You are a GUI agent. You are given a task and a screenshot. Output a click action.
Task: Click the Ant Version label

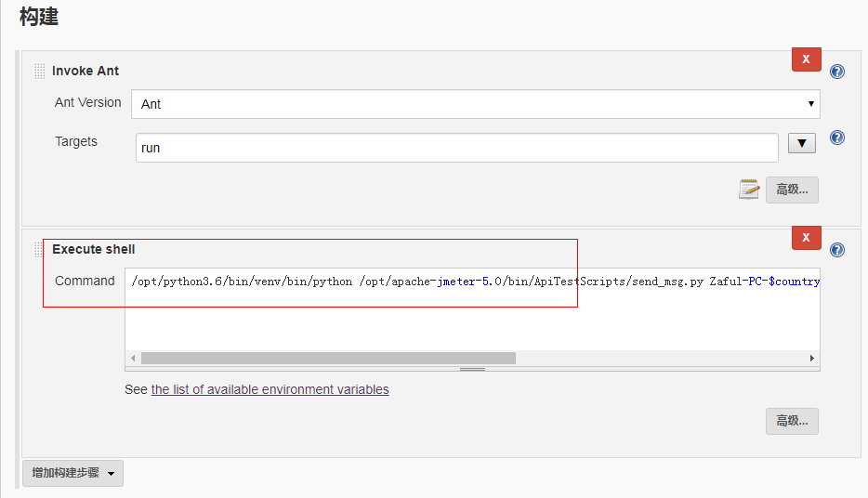(x=87, y=103)
